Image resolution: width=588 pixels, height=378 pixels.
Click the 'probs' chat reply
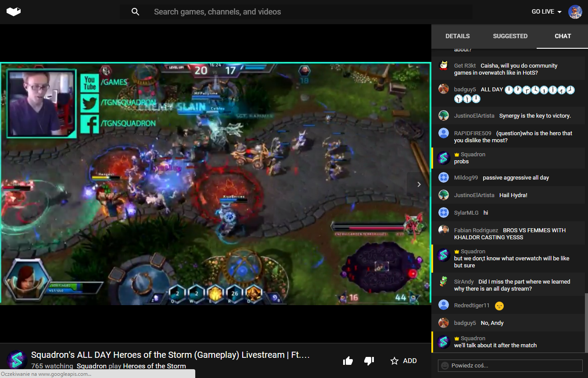(461, 162)
